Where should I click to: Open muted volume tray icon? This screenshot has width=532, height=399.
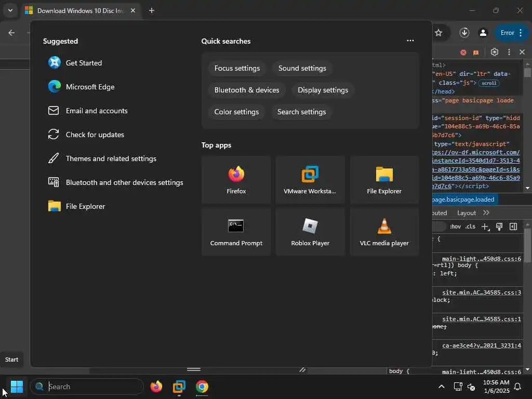pos(471,387)
